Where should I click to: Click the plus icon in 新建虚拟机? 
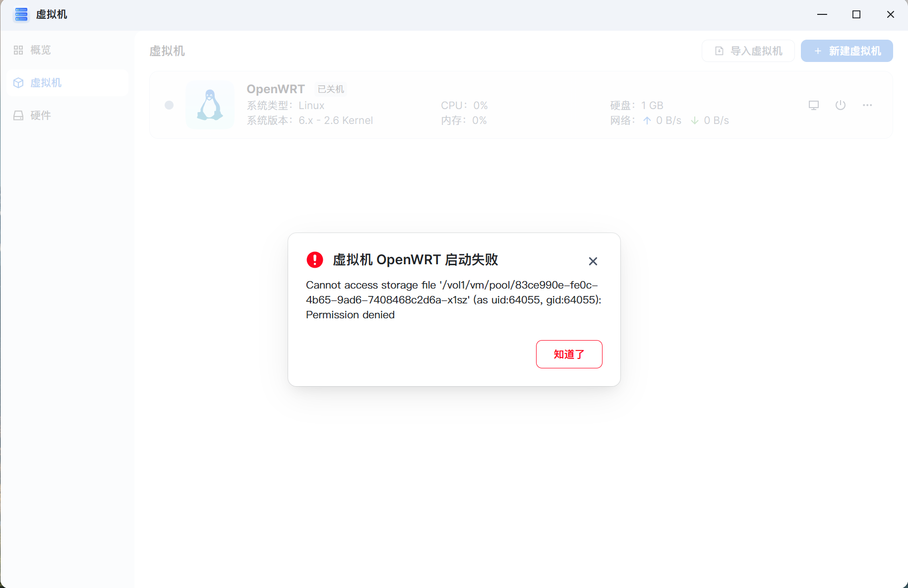pyautogui.click(x=818, y=51)
